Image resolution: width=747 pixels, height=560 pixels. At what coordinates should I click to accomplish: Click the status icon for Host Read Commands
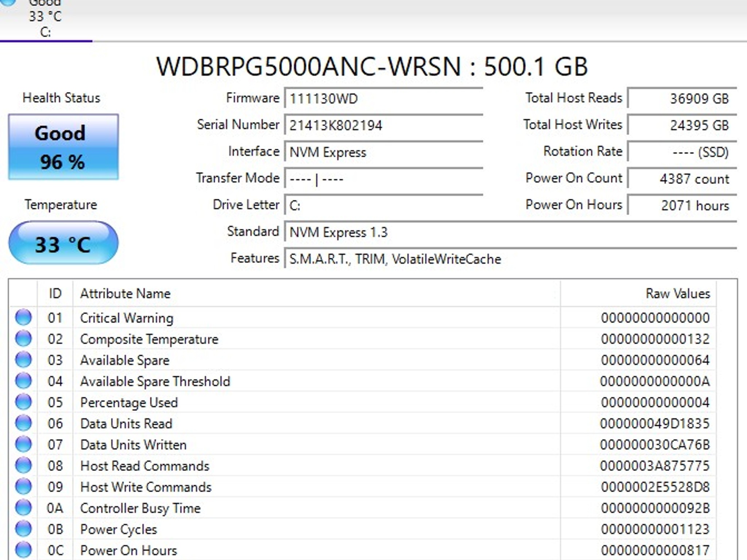point(24,465)
